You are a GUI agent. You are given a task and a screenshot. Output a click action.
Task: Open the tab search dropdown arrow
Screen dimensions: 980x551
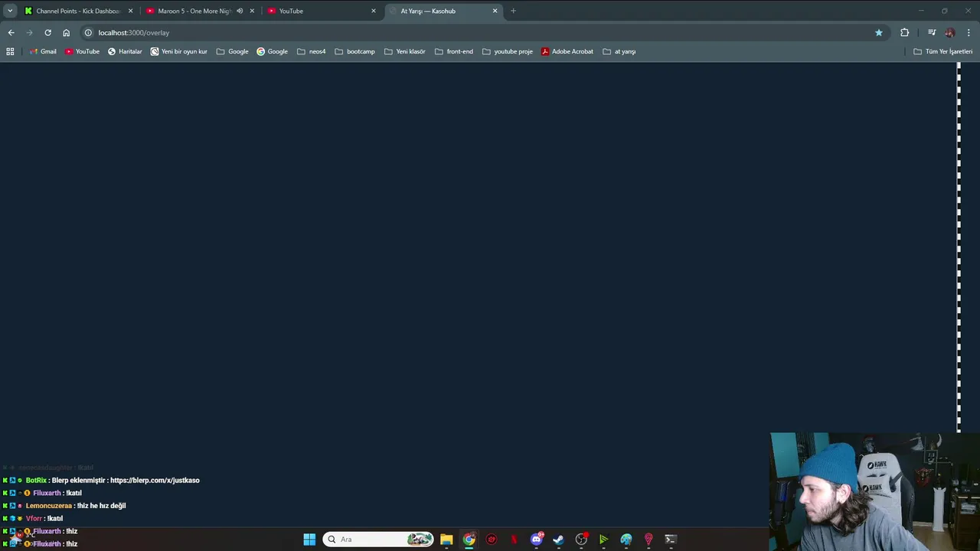coord(10,11)
